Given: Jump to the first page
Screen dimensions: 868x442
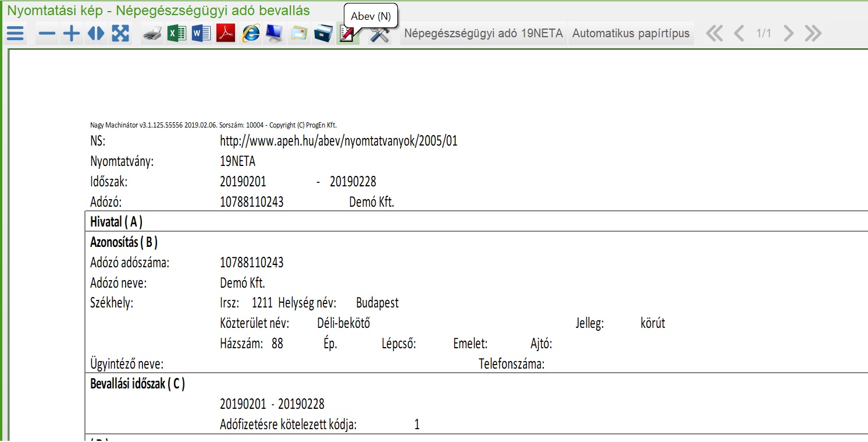Looking at the screenshot, I should [714, 33].
